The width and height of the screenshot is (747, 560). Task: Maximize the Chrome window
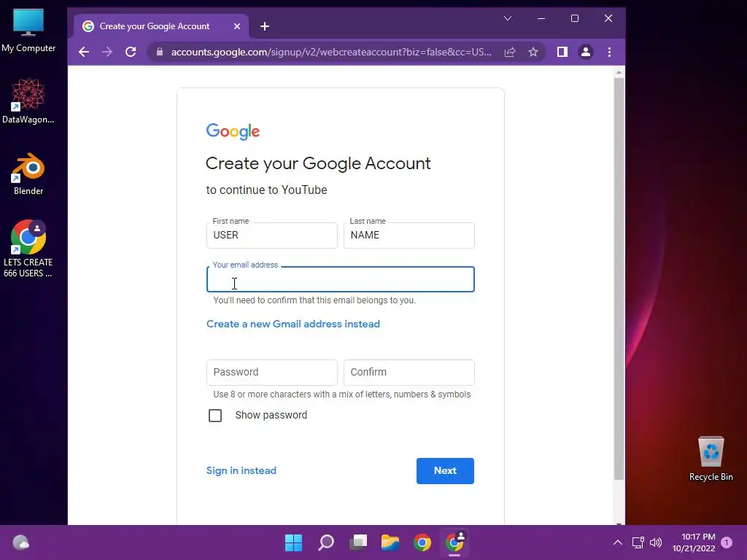click(x=575, y=18)
